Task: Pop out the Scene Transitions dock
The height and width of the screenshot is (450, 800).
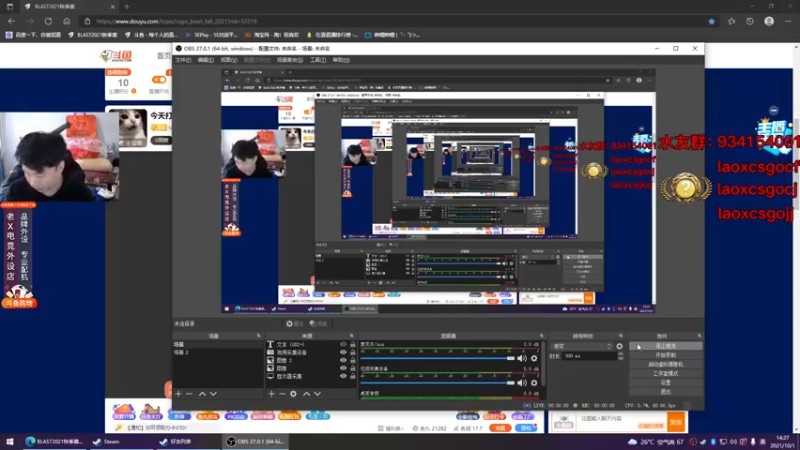Action: coord(621,336)
